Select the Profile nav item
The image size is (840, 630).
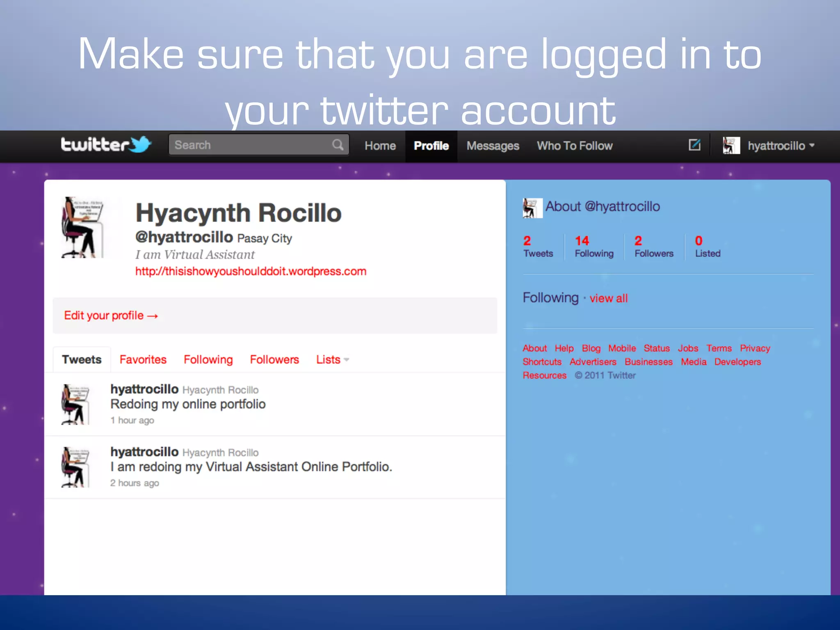[x=431, y=146]
